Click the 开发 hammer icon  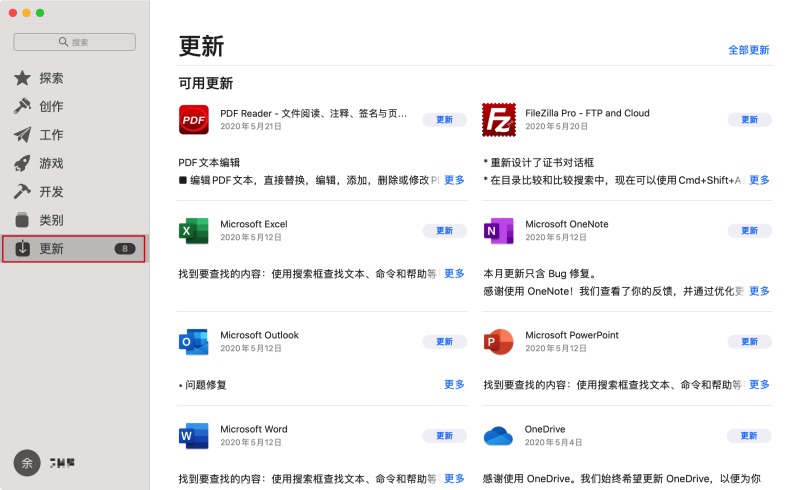point(22,191)
